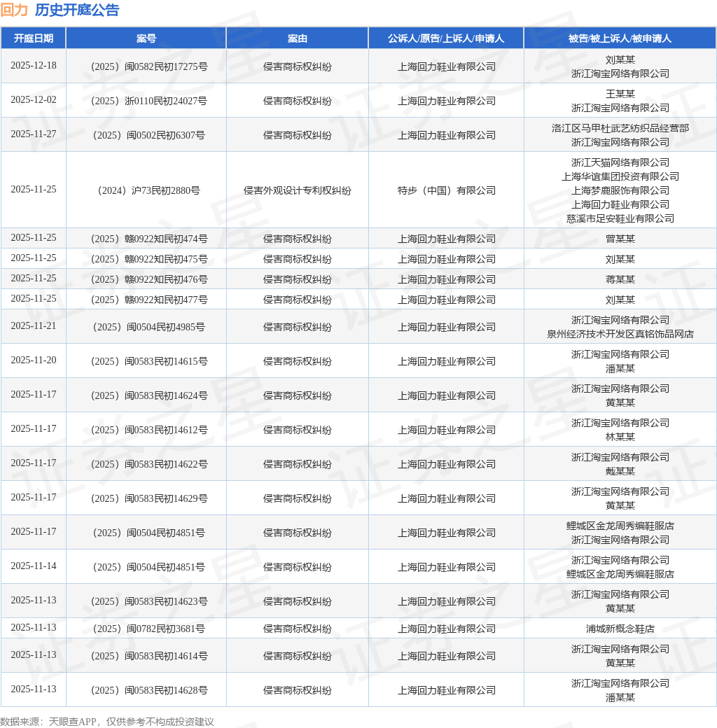
Task: Select the 历史开庭公告 title text
Action: (77, 10)
